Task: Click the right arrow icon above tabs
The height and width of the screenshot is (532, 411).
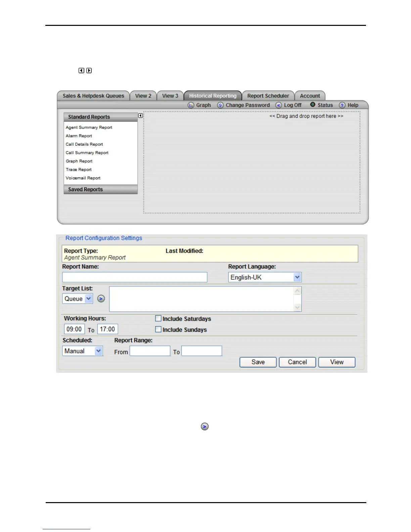Action: (89, 71)
